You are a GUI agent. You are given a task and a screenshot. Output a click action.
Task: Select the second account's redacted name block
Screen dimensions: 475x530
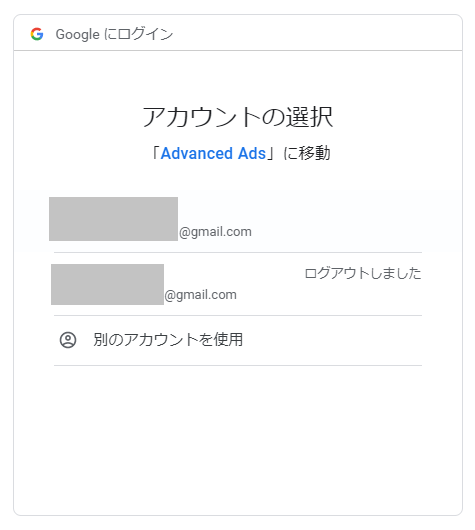(108, 284)
